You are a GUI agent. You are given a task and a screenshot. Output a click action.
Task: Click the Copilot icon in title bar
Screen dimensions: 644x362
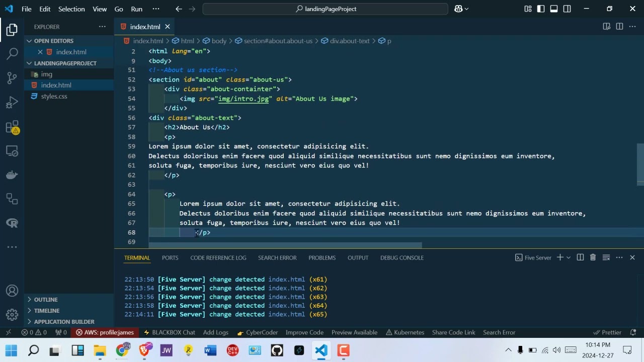coord(458,9)
